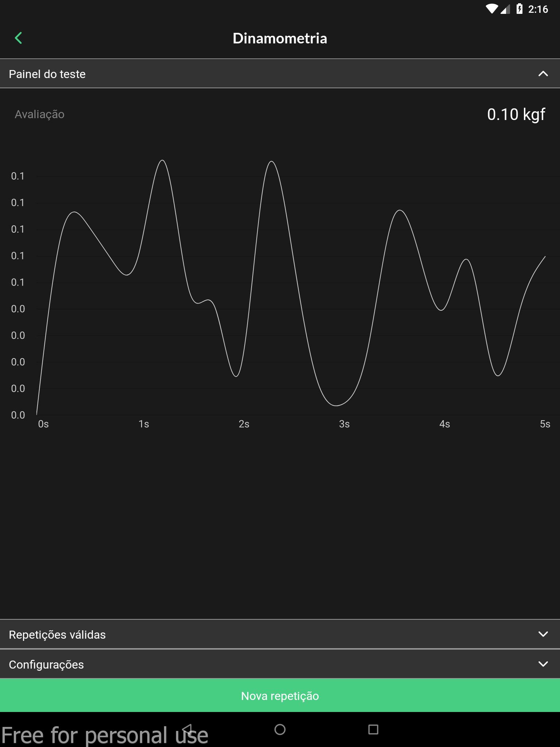Tap the 3s axis label
This screenshot has height=747, width=560.
coord(344,424)
